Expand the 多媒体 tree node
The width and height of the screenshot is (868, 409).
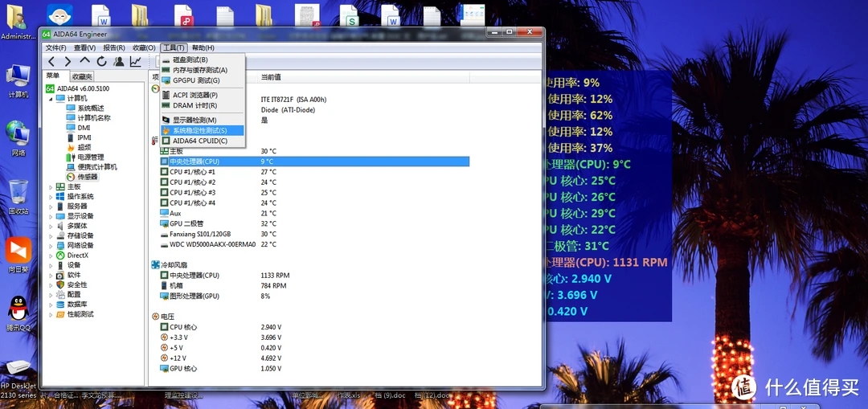coord(51,227)
